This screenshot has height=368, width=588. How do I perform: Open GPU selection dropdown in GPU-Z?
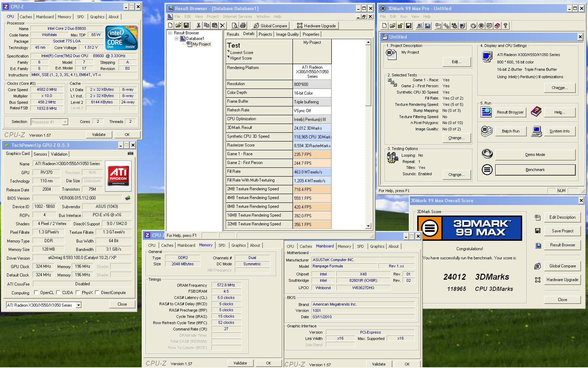coord(78,305)
